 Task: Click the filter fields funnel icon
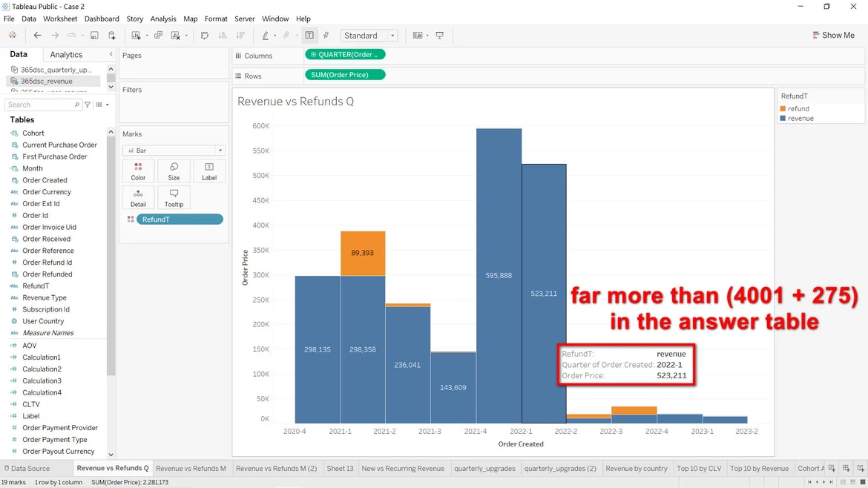pos(88,105)
